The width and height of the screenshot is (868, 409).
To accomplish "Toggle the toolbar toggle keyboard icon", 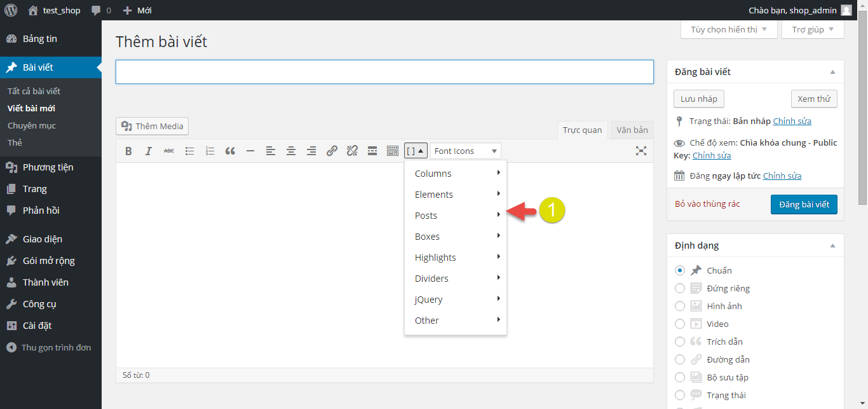I will click(x=393, y=151).
